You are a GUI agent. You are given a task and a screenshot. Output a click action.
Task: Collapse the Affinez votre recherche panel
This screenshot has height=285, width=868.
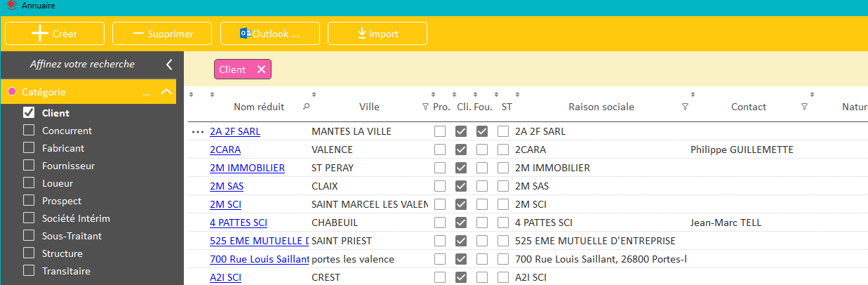pyautogui.click(x=169, y=65)
